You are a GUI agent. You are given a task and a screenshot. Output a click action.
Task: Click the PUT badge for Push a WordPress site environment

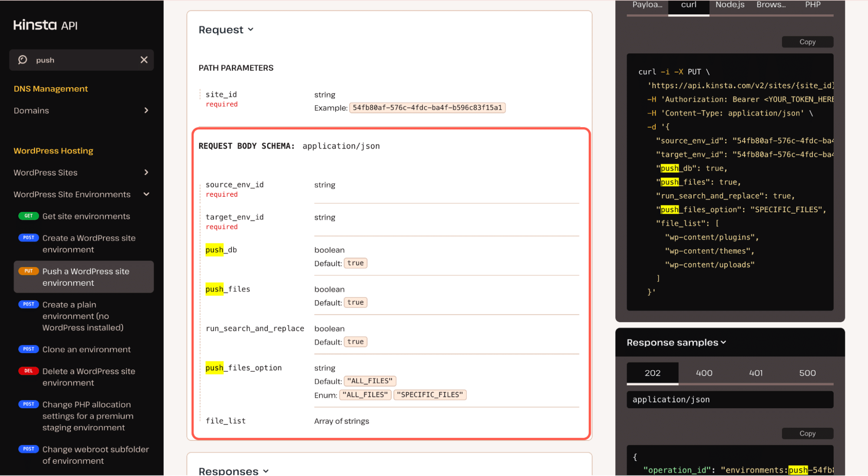coord(29,271)
